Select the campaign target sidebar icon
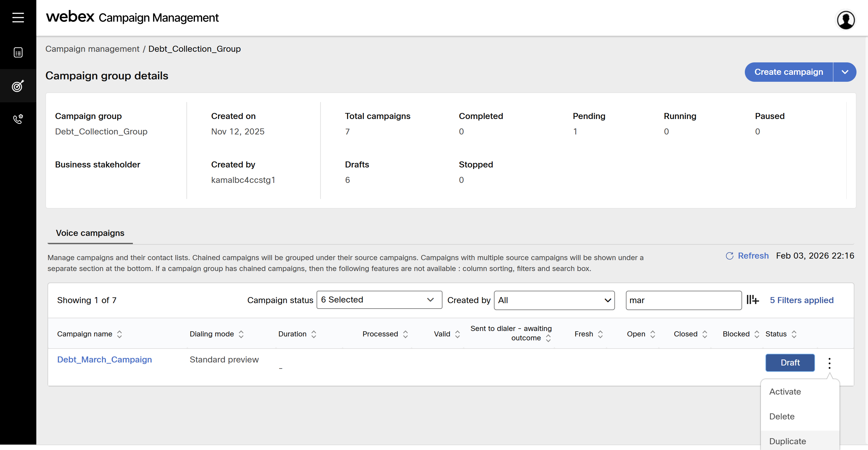868x450 pixels. 18,86
